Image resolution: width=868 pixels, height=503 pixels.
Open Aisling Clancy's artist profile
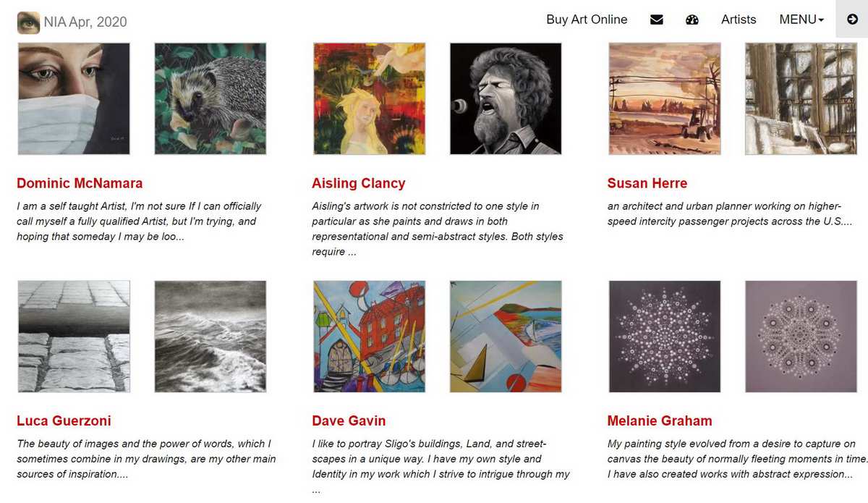coord(358,183)
